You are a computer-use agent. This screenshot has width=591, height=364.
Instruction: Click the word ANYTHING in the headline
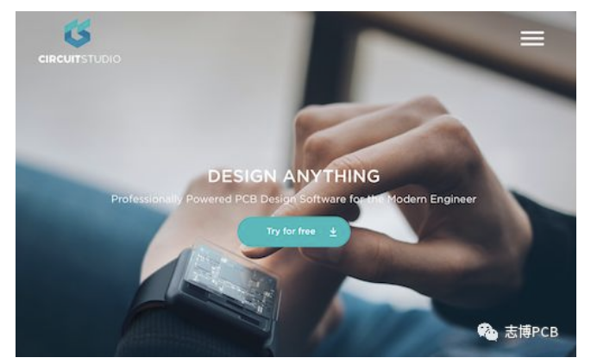pos(331,176)
